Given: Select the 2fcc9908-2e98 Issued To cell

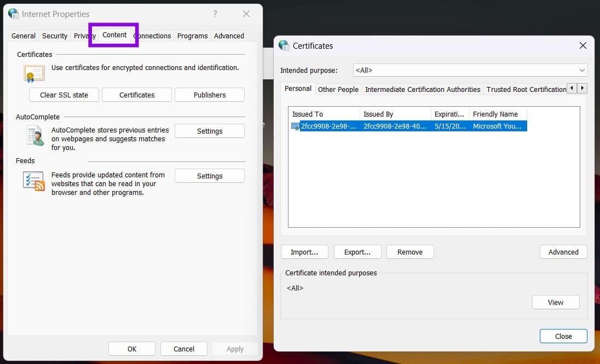Looking at the screenshot, I should [328, 126].
